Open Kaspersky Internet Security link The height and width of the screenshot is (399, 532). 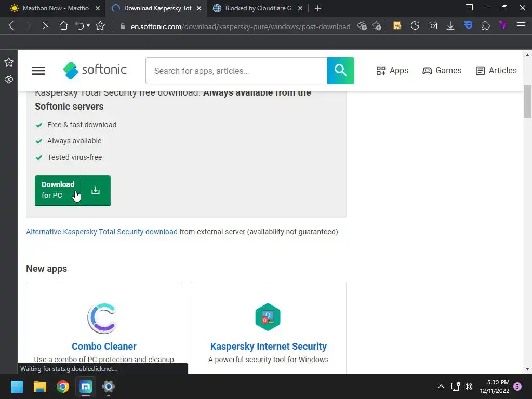(269, 347)
